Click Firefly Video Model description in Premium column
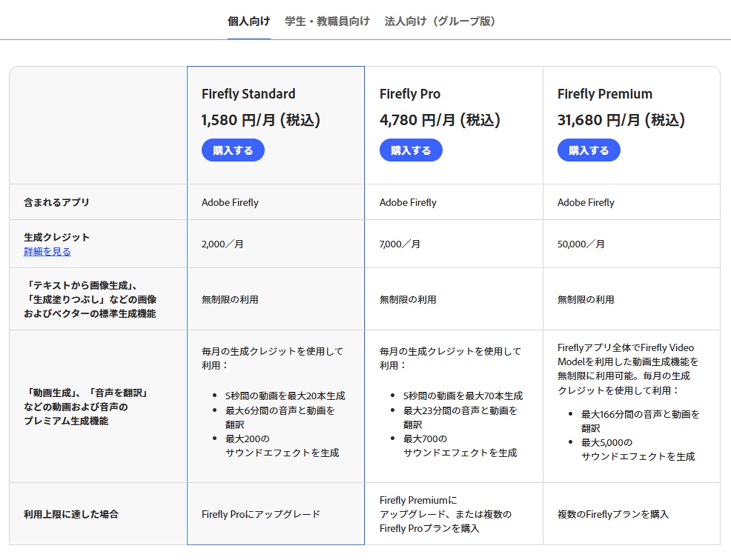731x560 pixels. point(628,369)
